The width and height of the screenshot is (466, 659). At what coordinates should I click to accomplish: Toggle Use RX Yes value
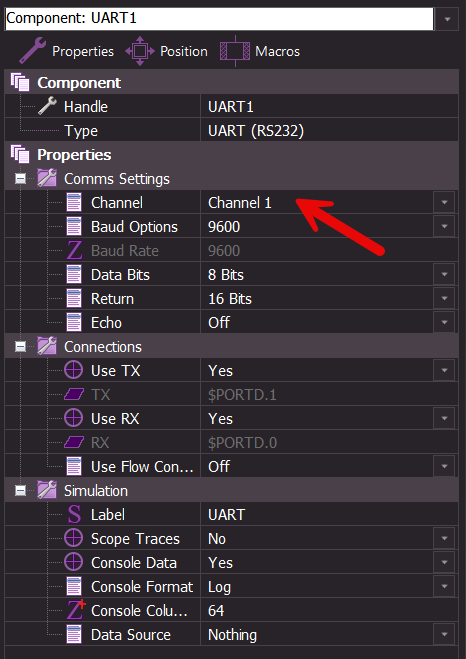(x=330, y=419)
